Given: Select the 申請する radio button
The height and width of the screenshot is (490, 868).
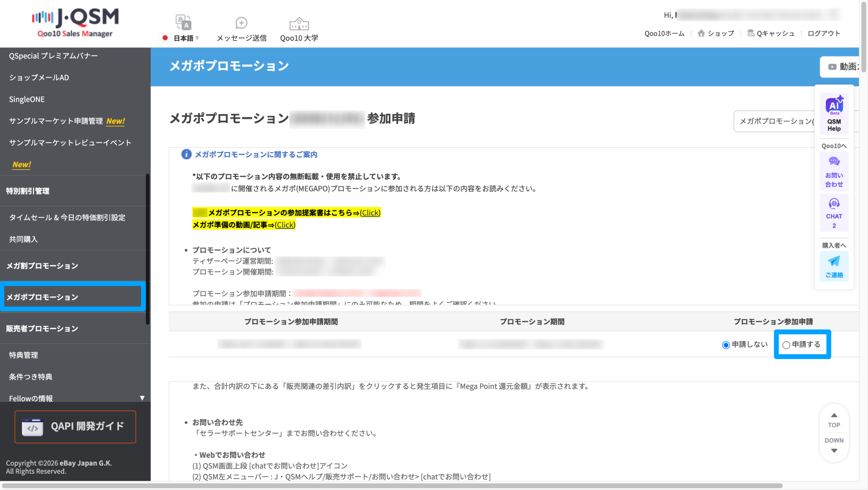Looking at the screenshot, I should click(786, 345).
